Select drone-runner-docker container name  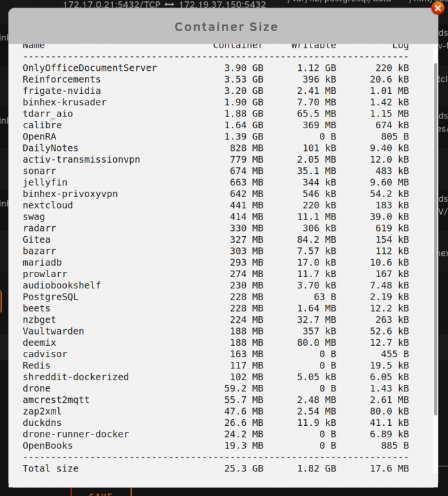click(x=75, y=434)
